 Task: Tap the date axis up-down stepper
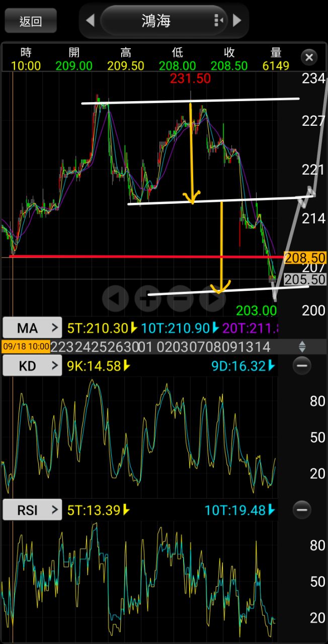pos(302,347)
